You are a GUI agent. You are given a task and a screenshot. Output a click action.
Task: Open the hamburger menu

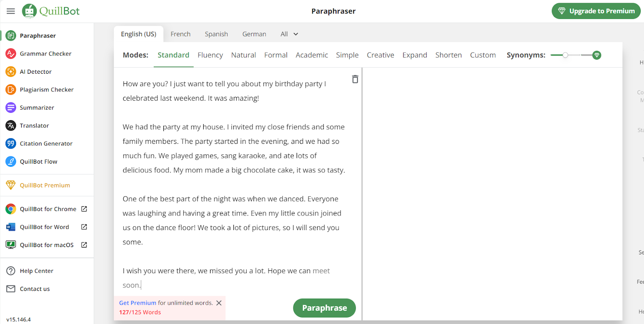click(x=11, y=11)
